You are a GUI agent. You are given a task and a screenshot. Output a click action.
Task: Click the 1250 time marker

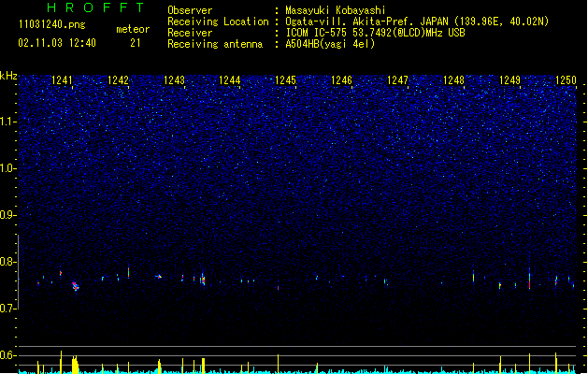(x=566, y=80)
